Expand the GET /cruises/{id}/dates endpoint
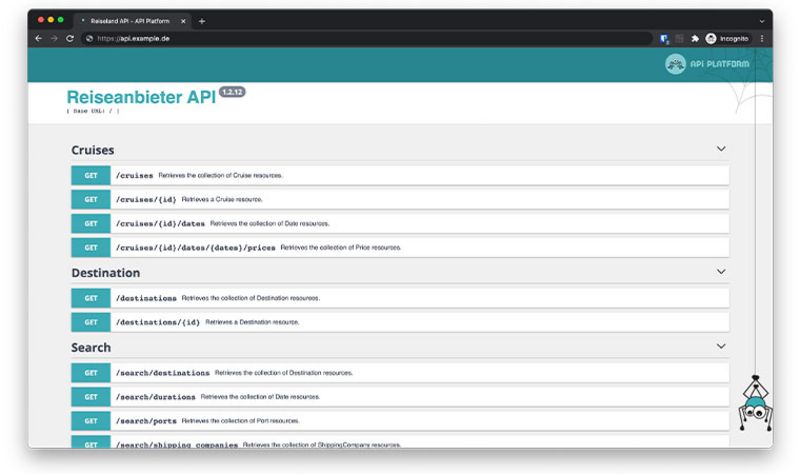The height and width of the screenshot is (474, 800). point(399,223)
